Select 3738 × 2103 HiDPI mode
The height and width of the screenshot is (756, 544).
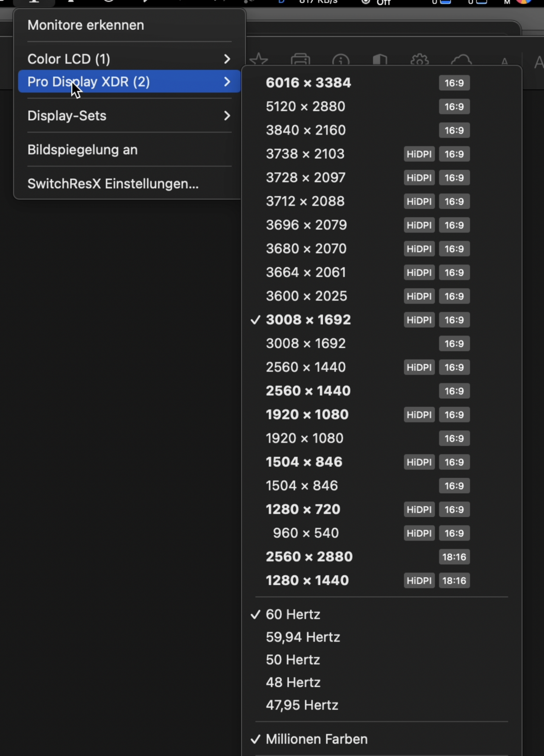(x=381, y=154)
